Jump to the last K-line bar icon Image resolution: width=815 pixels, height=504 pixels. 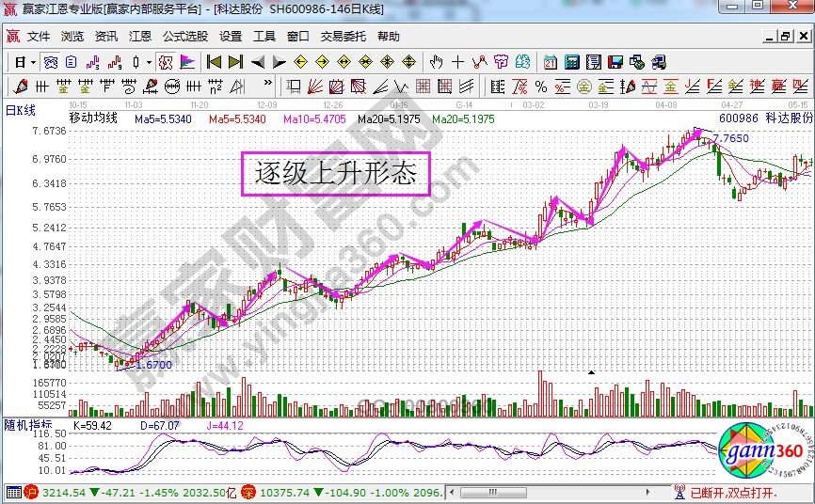coord(234,62)
